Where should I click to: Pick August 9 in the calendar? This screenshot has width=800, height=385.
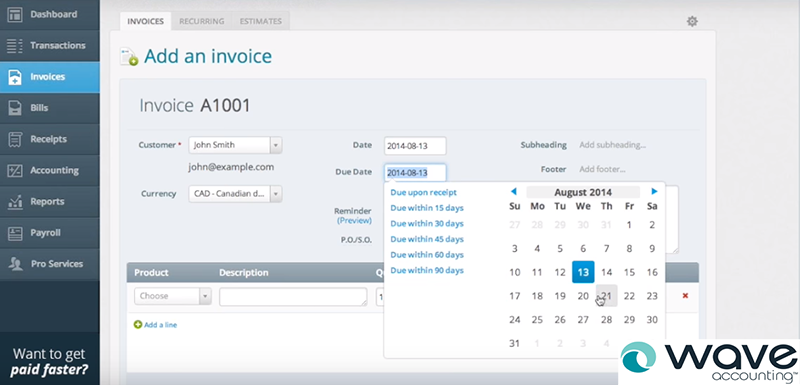(x=652, y=248)
